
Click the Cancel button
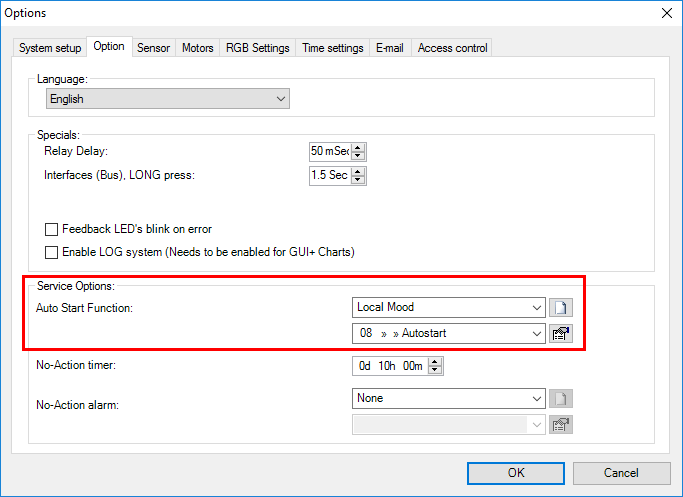tap(620, 473)
